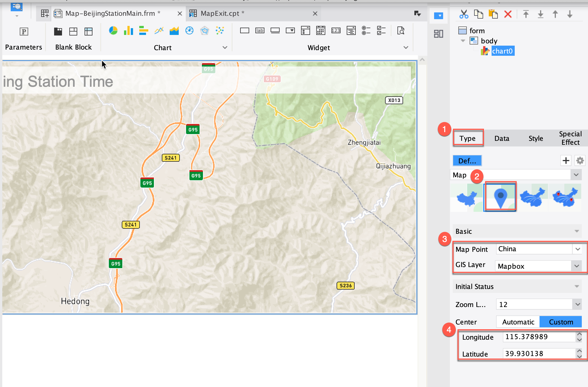
Task: Click the Paste icon in component toolbar
Action: [493, 14]
